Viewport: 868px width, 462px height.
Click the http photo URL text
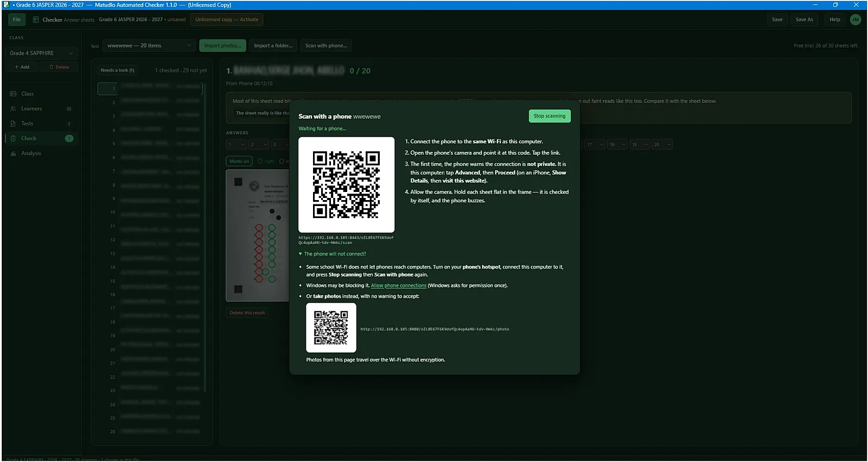click(435, 329)
